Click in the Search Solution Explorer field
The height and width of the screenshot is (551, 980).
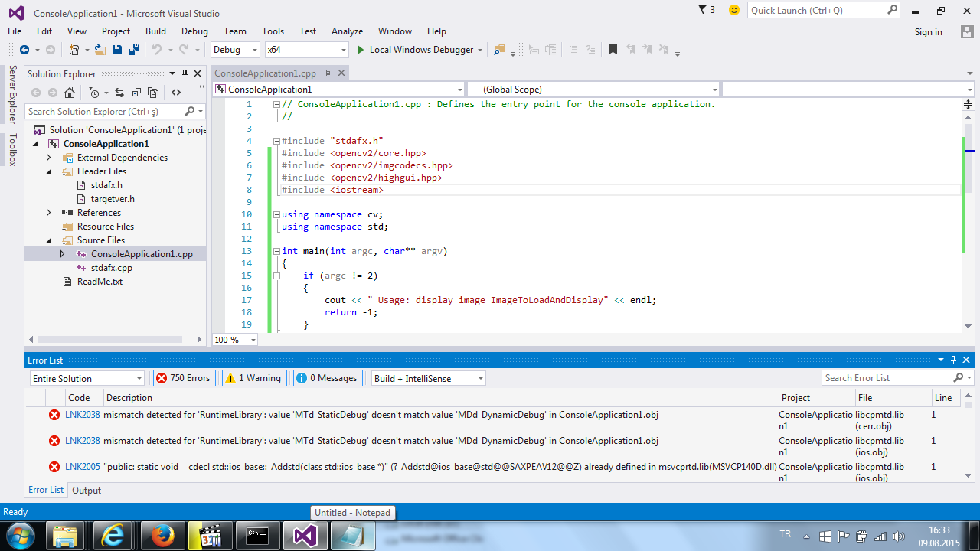pyautogui.click(x=104, y=112)
